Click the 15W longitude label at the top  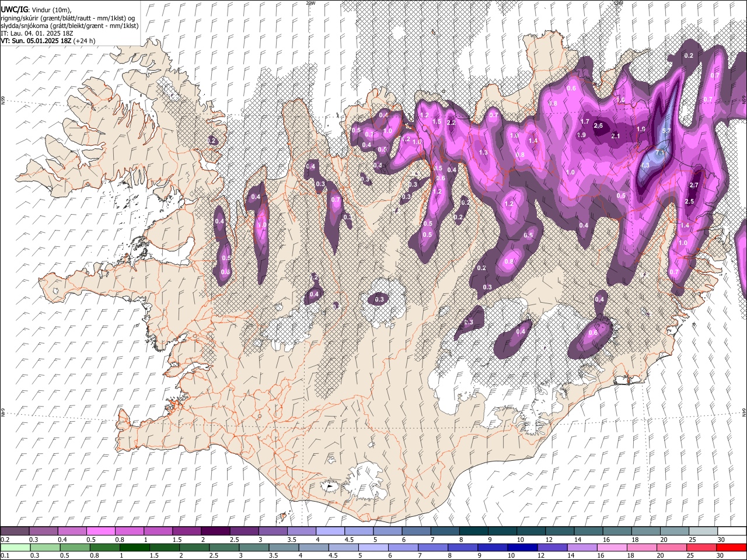619,3
